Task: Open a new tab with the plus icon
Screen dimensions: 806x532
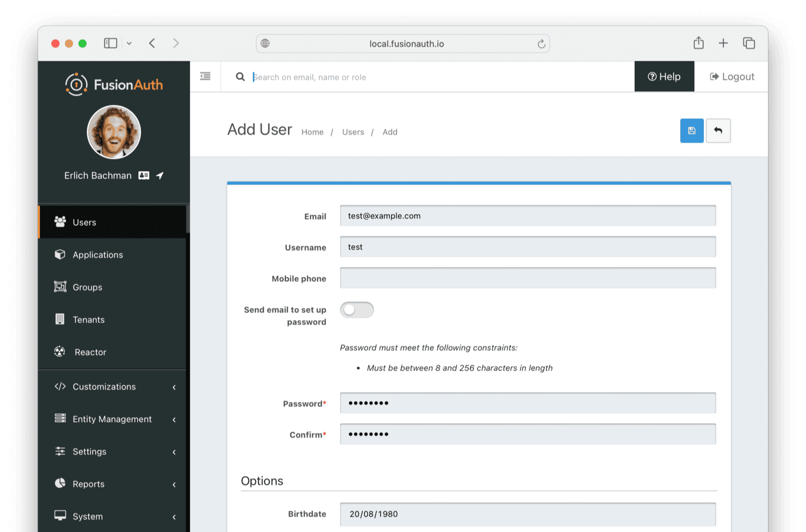Action: (x=723, y=43)
